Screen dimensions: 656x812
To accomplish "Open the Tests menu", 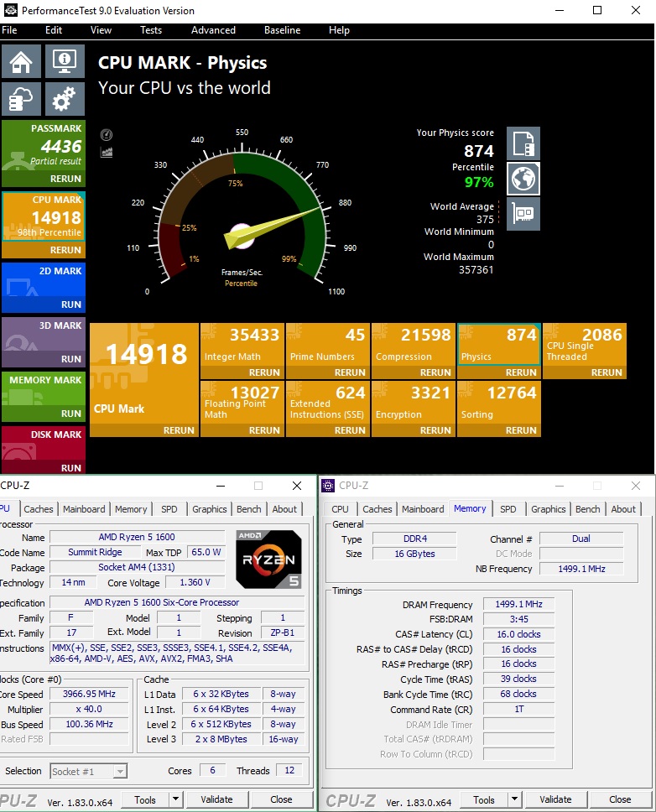I will (151, 30).
